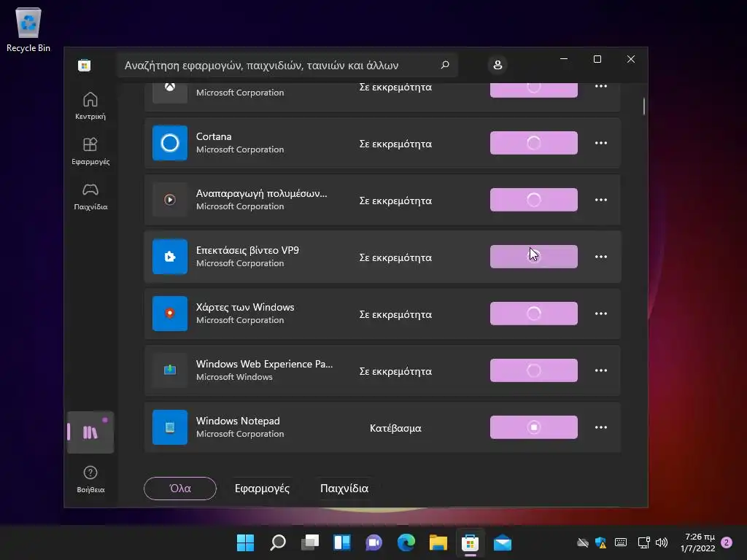Click pending button for Windows Web Experience Pack
This screenshot has height=560, width=747.
point(533,370)
